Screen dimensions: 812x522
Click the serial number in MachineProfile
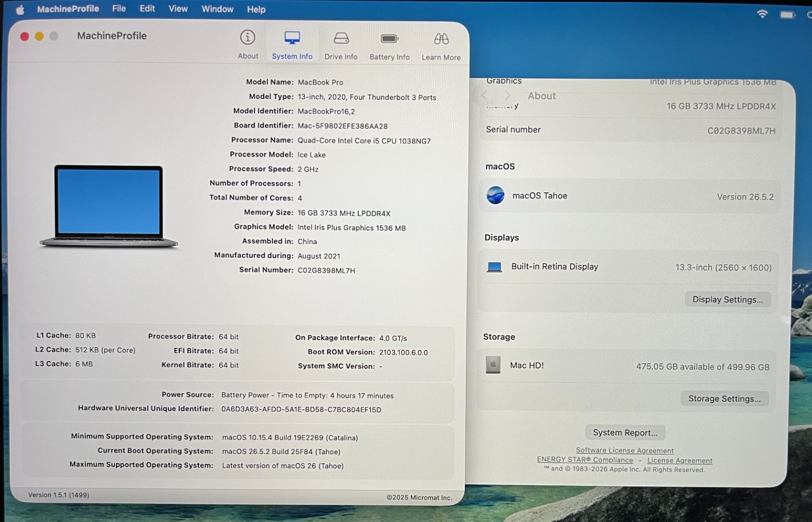tap(326, 270)
